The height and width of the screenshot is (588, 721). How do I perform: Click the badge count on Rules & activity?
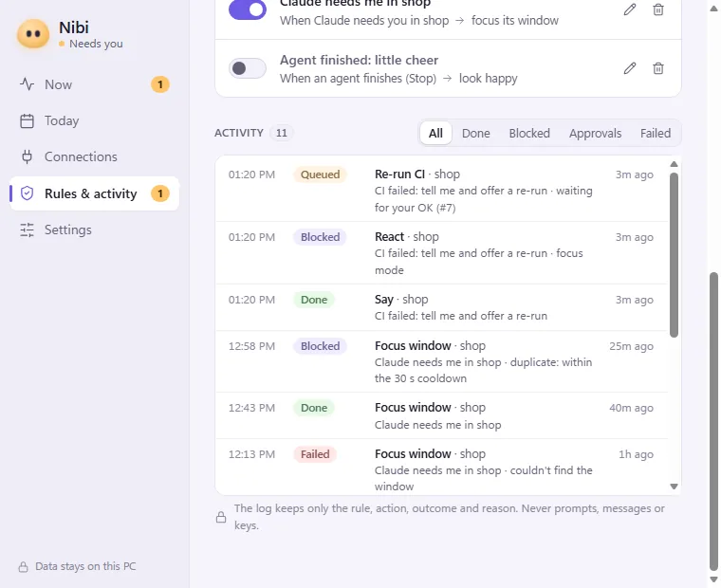[x=160, y=193]
